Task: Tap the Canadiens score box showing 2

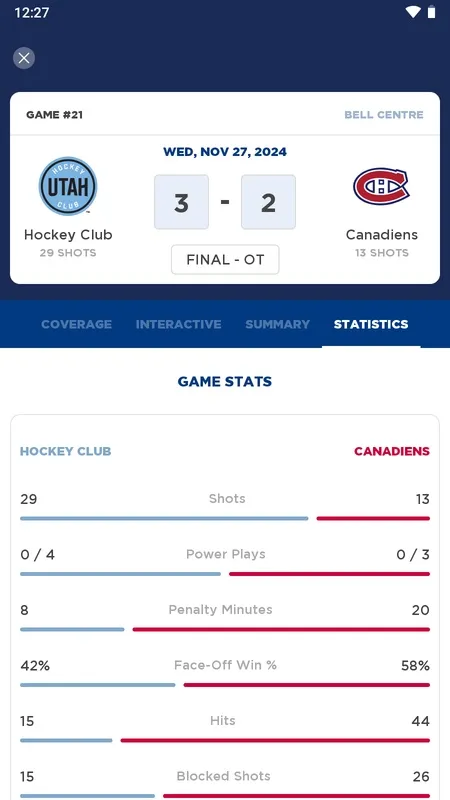Action: coord(268,202)
